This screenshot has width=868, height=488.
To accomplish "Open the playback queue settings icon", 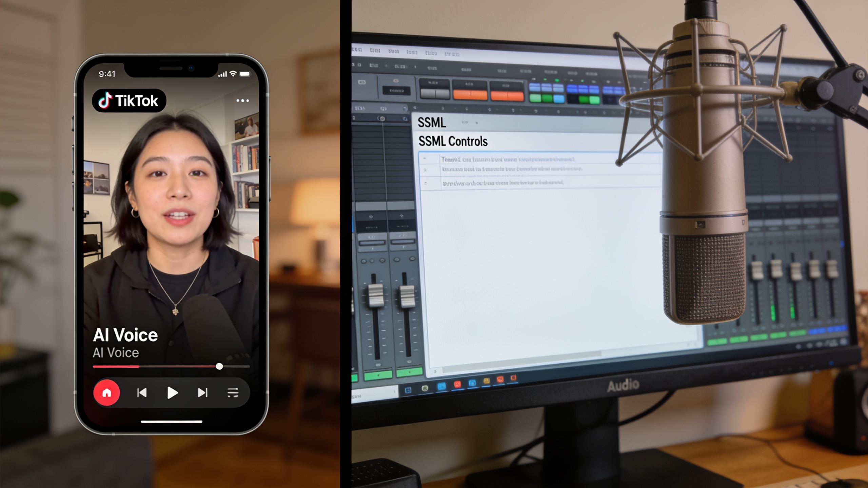I will click(x=233, y=393).
